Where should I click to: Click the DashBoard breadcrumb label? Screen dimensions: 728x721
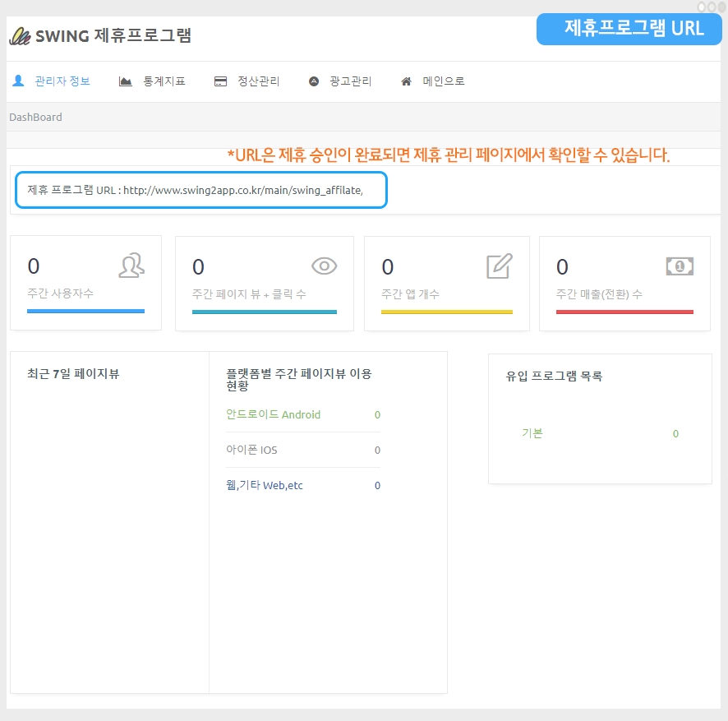[35, 117]
